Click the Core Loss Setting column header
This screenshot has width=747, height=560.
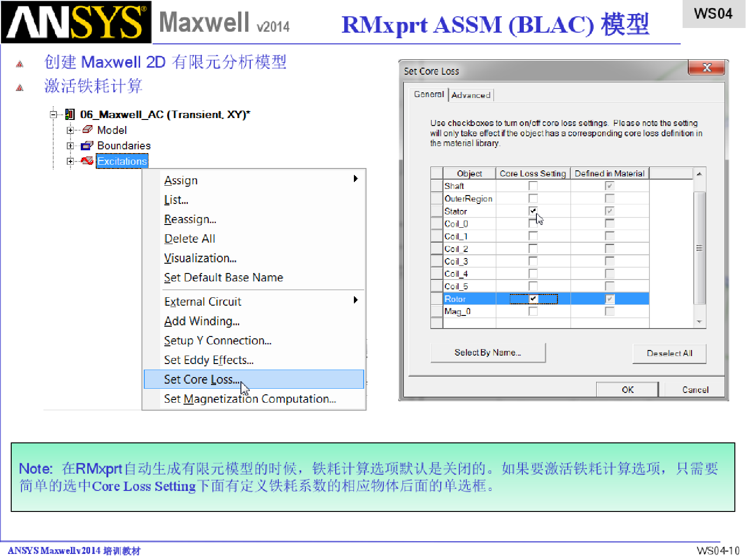tap(533, 174)
